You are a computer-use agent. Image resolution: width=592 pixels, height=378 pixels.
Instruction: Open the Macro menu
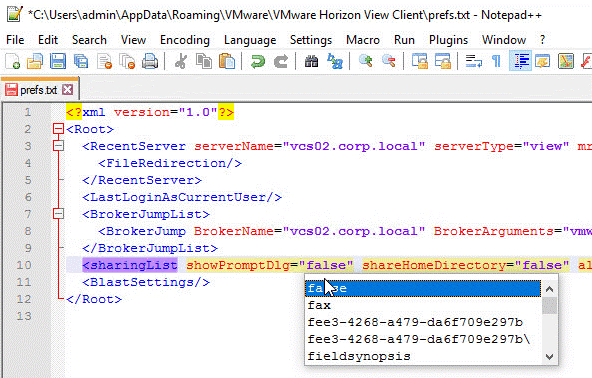pos(363,40)
